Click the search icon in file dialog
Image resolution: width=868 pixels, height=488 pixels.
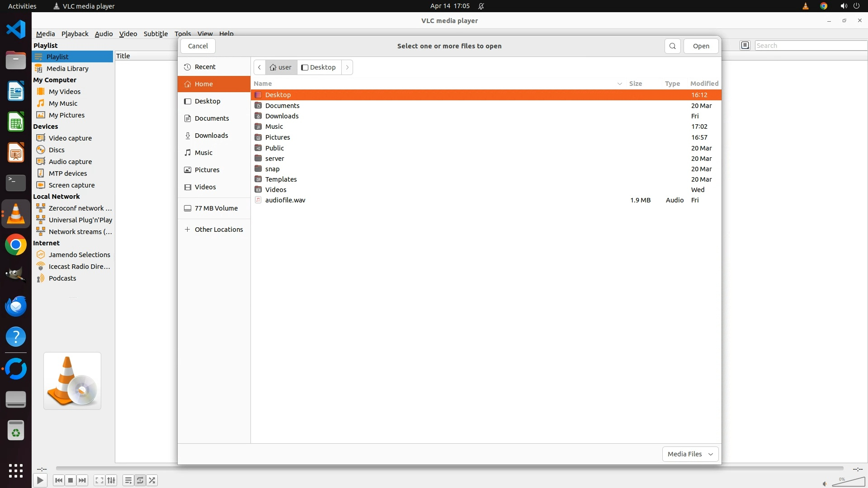[672, 46]
